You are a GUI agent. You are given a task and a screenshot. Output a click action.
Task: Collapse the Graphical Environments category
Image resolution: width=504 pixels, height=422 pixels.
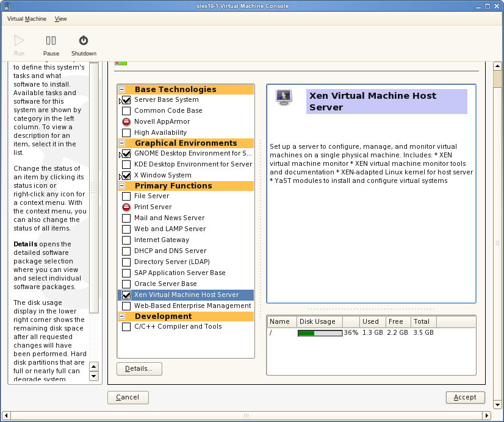tap(122, 143)
